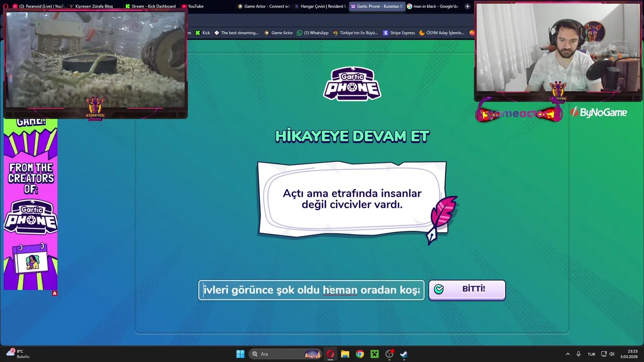The height and width of the screenshot is (362, 644).
Task: Open ÖSYM Aday İşlemleri bookmark
Action: [x=442, y=33]
